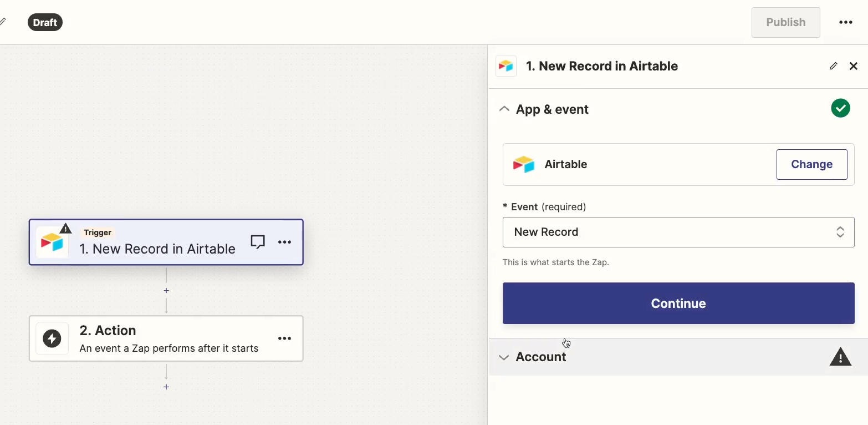868x425 pixels.
Task: Add a step below the Action step
Action: [166, 387]
